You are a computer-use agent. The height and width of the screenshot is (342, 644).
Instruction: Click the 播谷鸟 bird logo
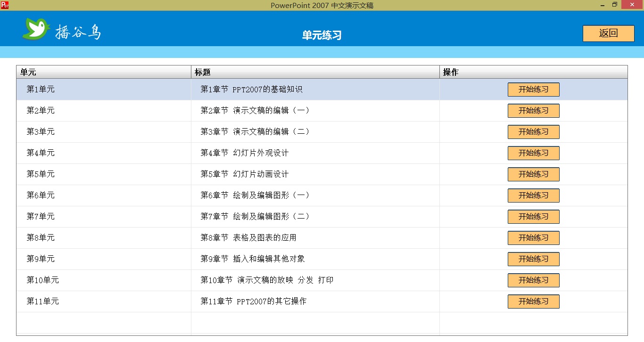pos(36,29)
